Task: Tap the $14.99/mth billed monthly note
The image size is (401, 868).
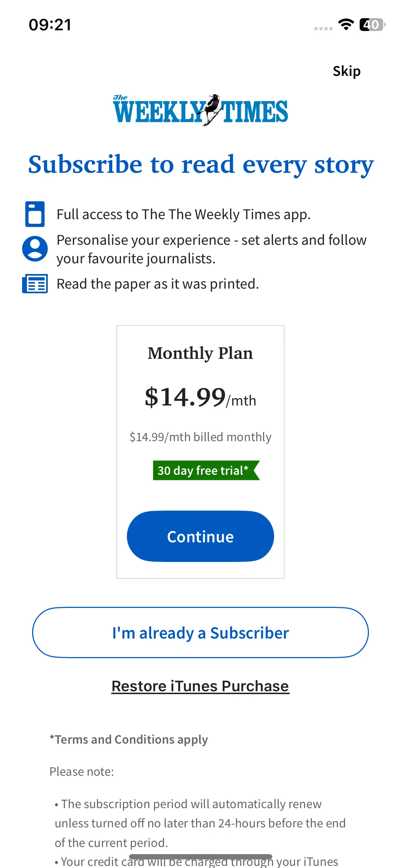Action: 200,437
